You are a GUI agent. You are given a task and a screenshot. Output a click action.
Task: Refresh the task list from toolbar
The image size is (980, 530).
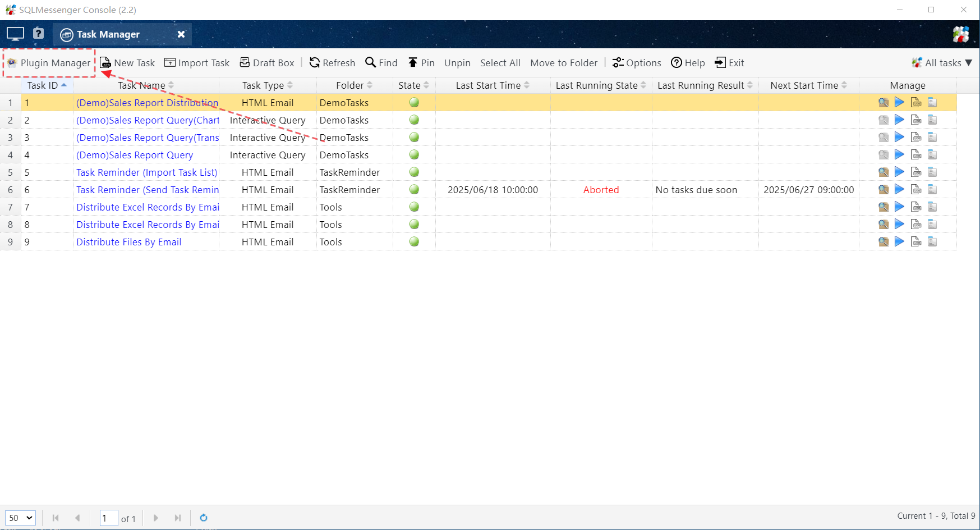333,63
